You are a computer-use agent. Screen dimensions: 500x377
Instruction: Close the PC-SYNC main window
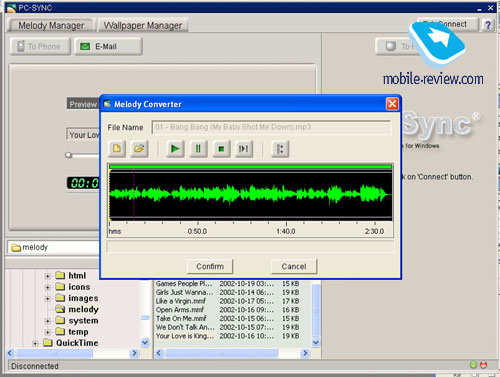[x=490, y=8]
